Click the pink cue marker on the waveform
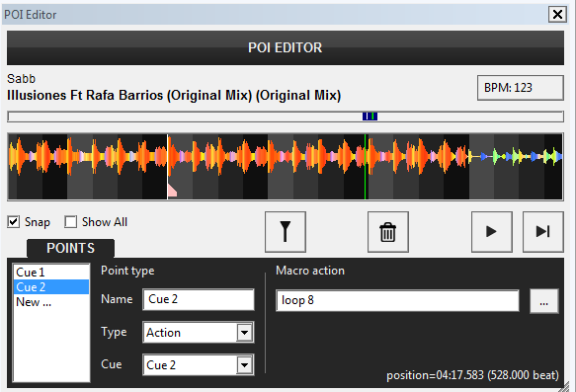 point(172,191)
